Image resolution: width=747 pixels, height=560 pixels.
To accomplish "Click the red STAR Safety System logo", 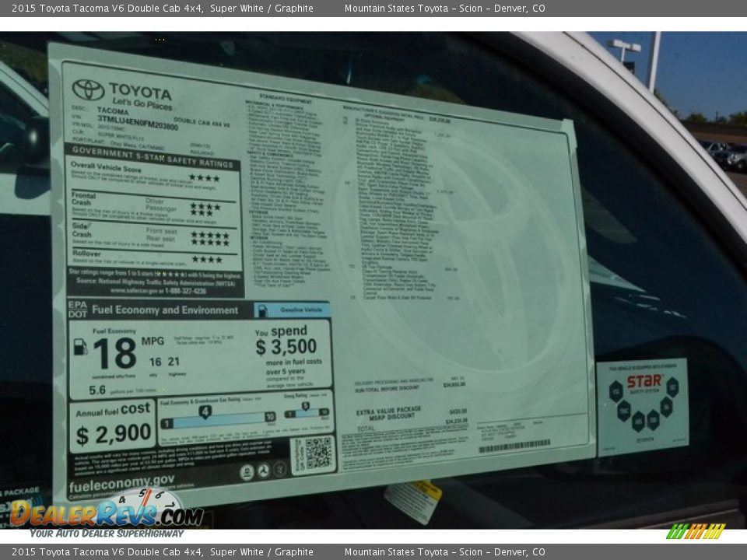I will pyautogui.click(x=644, y=381).
